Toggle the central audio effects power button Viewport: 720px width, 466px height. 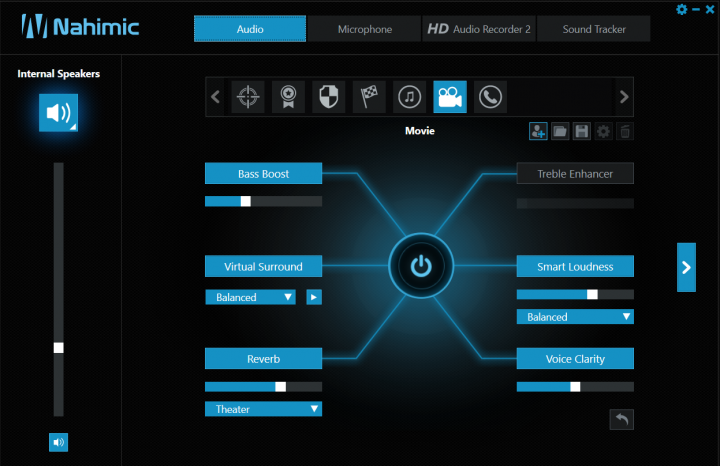point(421,266)
